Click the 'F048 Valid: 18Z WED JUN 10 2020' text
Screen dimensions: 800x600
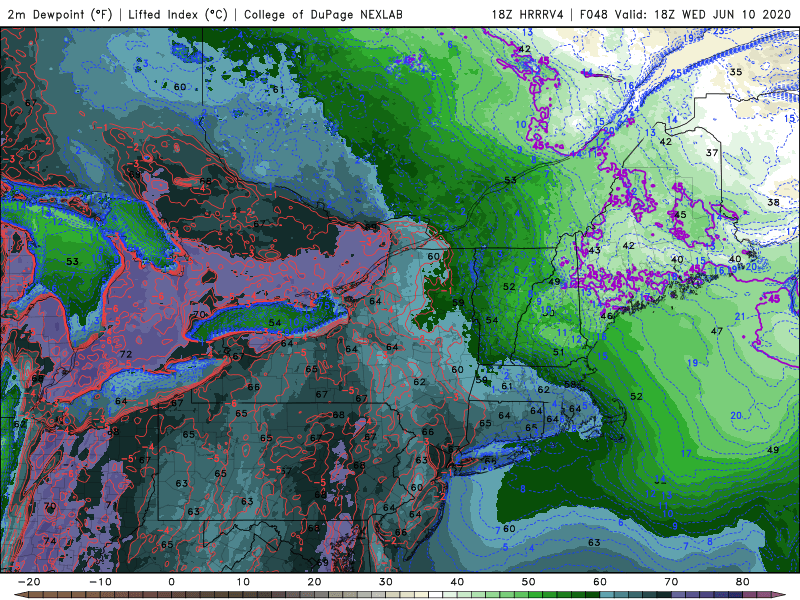[x=688, y=14]
